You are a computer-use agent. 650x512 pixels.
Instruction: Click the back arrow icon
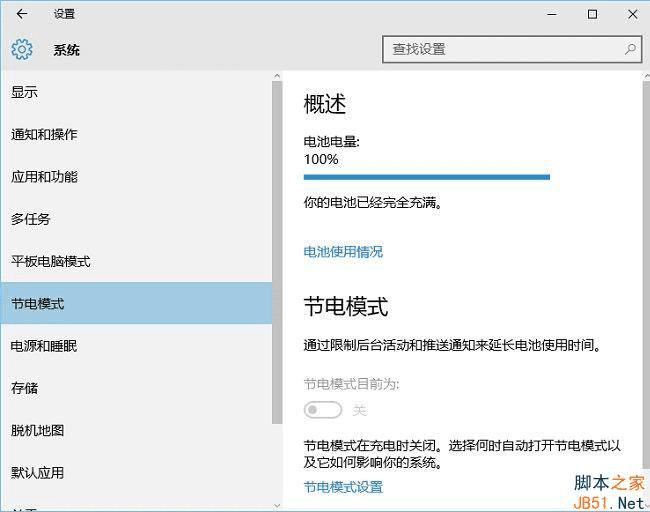(22, 14)
